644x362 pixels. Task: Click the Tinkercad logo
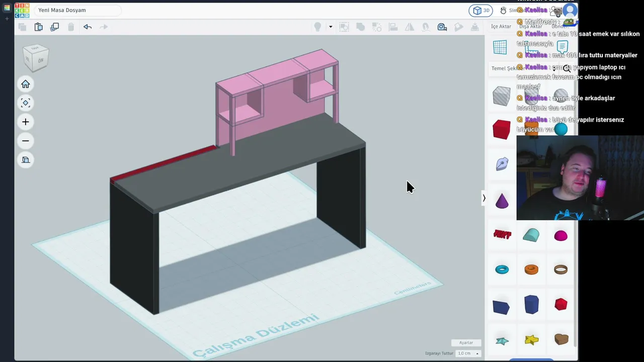click(22, 10)
